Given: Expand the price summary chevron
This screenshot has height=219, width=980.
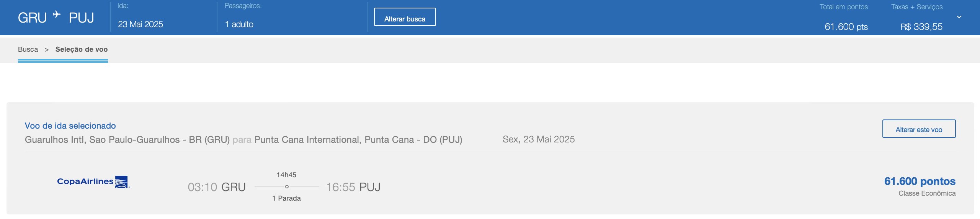Looking at the screenshot, I should click(x=959, y=17).
